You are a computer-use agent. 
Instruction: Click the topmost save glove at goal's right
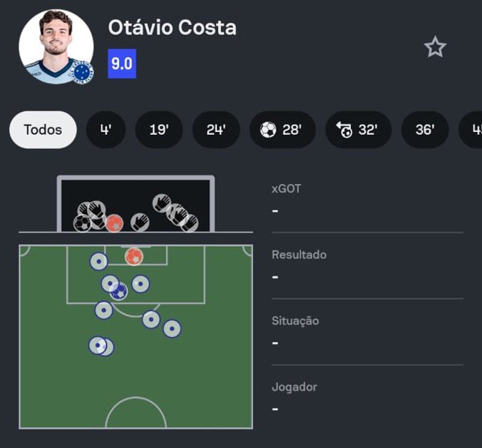(162, 203)
